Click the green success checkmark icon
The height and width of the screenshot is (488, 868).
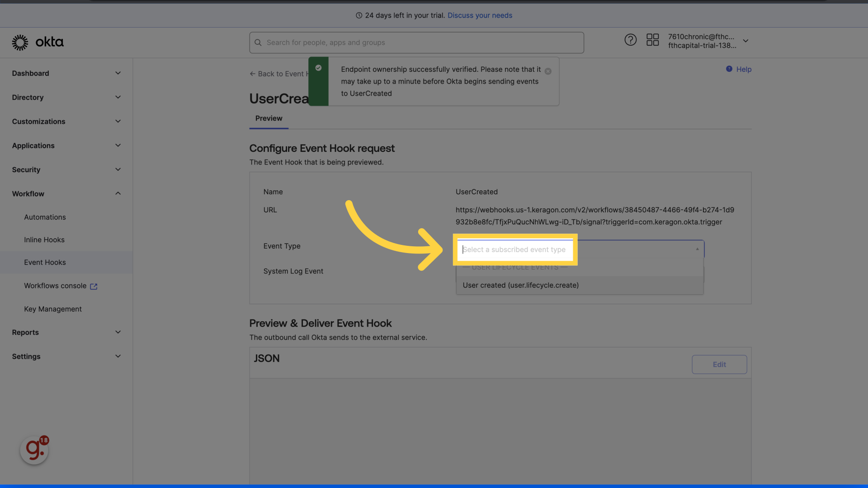[x=318, y=68]
